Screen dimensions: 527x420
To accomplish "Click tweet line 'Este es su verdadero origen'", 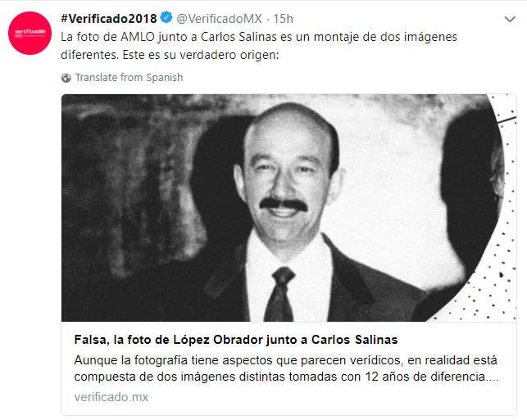I will (x=201, y=55).
